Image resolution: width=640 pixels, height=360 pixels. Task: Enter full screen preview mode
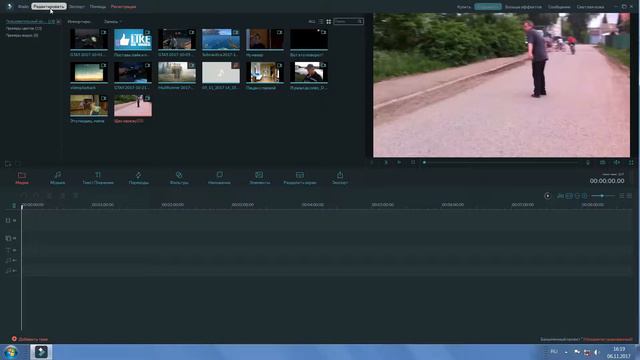click(x=631, y=162)
